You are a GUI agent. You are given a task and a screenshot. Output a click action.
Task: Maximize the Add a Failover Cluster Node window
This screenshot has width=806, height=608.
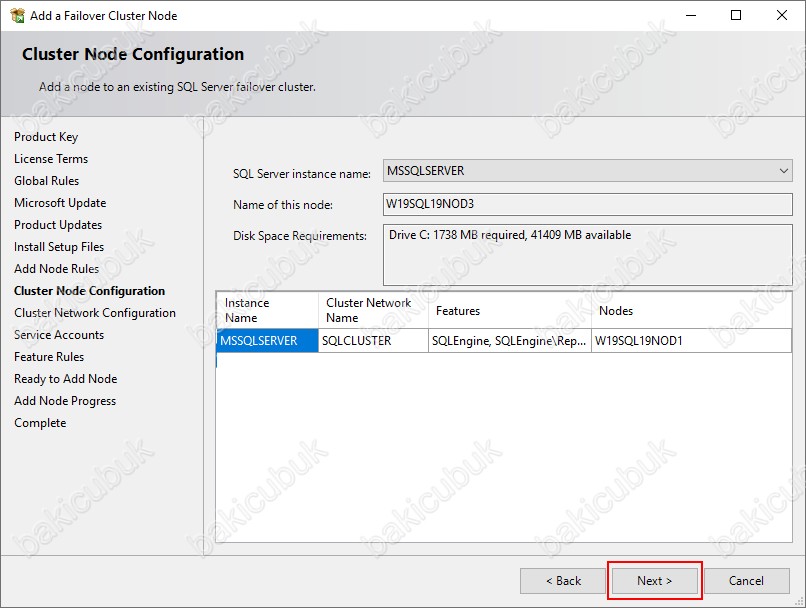pyautogui.click(x=736, y=15)
